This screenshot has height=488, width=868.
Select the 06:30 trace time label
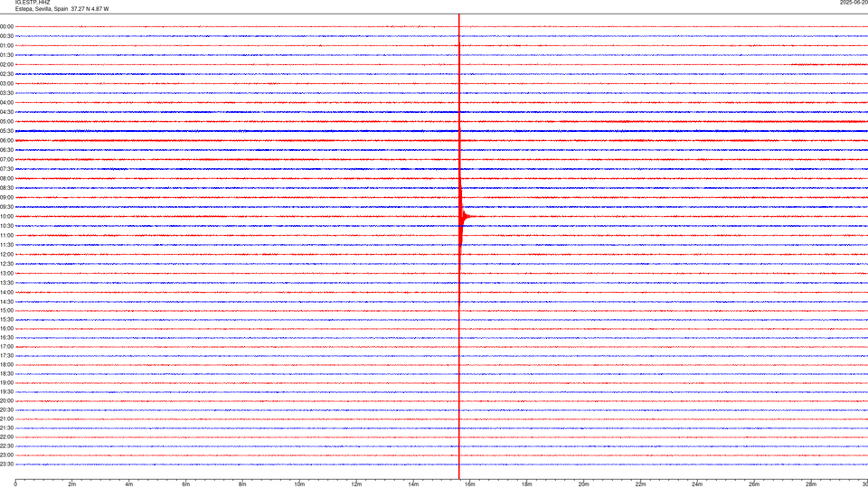point(6,150)
